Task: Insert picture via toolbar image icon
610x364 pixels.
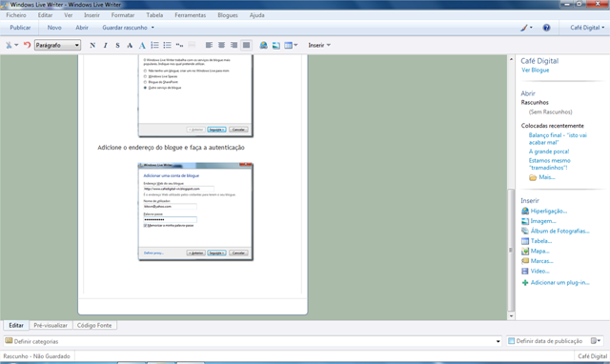Action: 275,45
